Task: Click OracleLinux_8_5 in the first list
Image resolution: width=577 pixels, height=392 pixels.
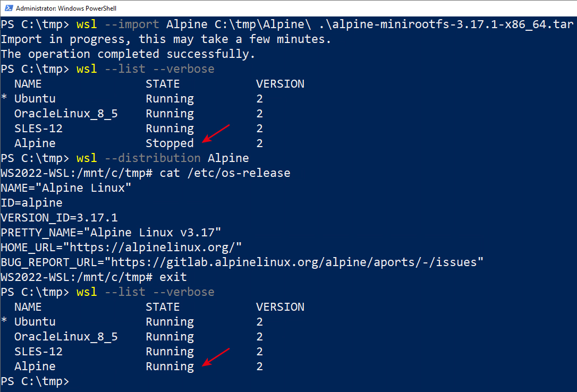Action: point(66,114)
